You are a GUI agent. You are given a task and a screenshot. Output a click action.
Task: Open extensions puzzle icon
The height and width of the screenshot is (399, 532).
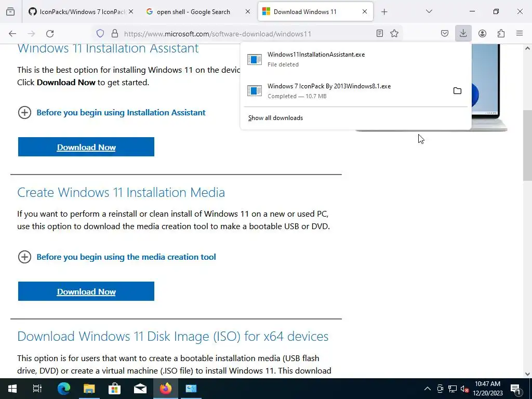point(501,34)
